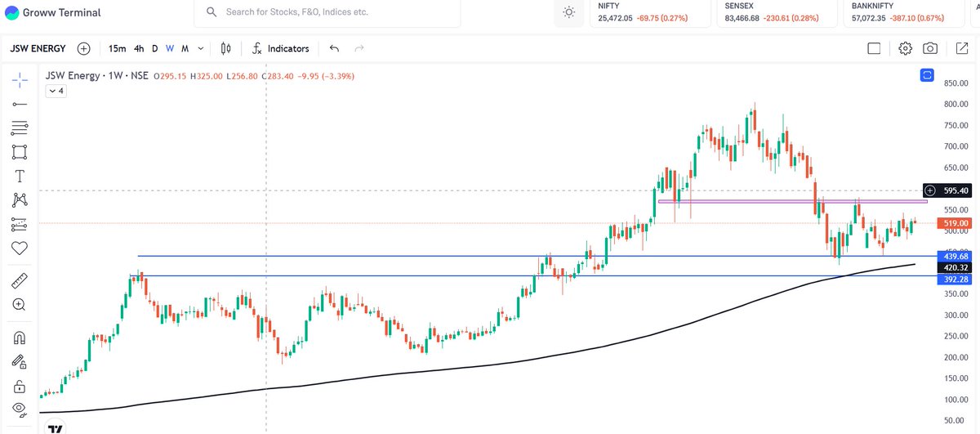Click the 519.00 current price label
The image size is (980, 434).
pos(955,222)
